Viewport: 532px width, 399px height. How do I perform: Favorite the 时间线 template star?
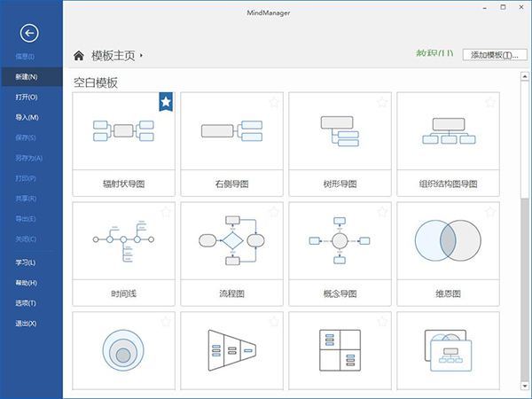pyautogui.click(x=166, y=212)
